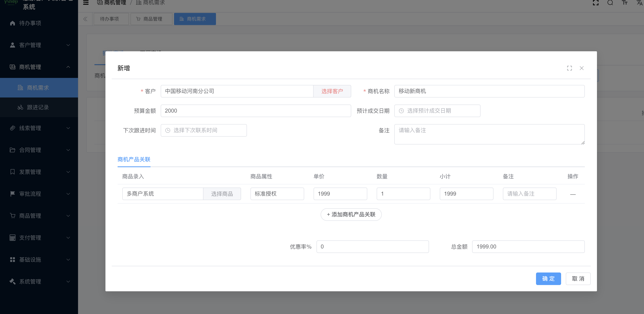Click the fullscreen icon in dialog header
Screen dimensions: 644x314
tap(569, 68)
